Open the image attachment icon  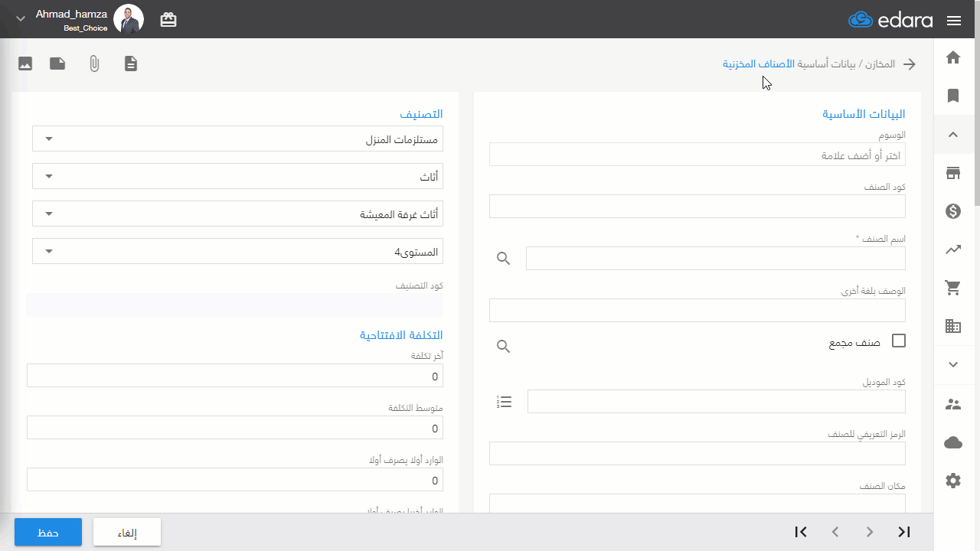tap(25, 64)
